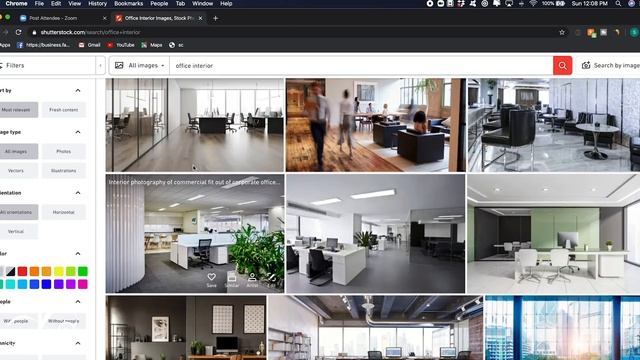Open the globe 'sc' bookmark
640x360 pixels.
click(176, 45)
